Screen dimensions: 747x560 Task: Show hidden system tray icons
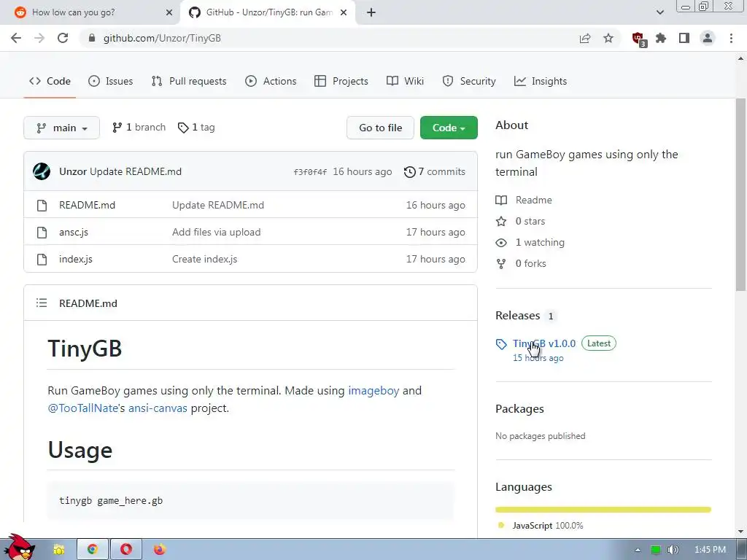[x=638, y=551]
